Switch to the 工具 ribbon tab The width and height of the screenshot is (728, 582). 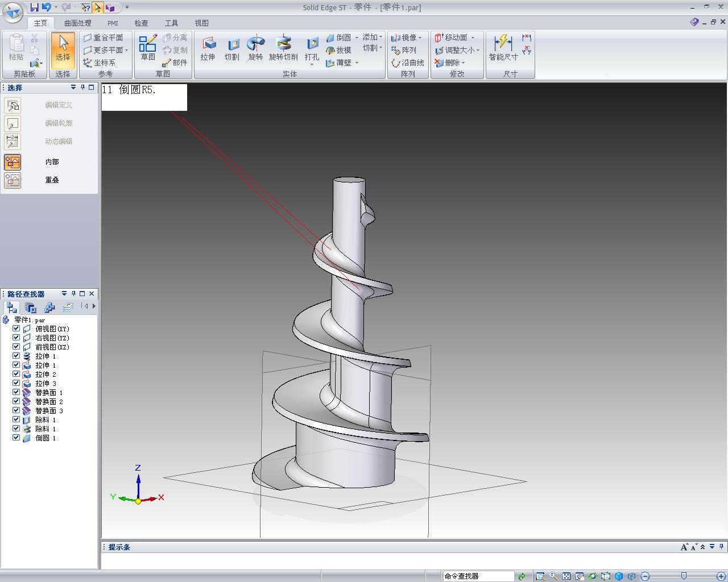pyautogui.click(x=171, y=23)
